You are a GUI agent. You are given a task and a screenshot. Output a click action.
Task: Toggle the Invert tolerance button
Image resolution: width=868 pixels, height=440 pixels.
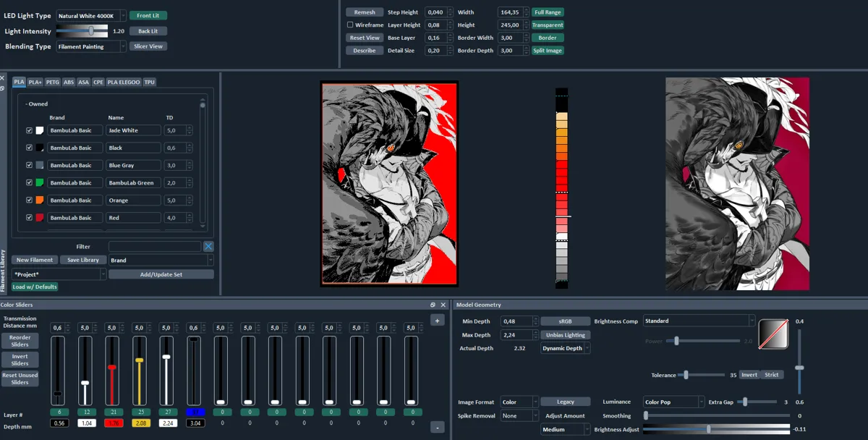pyautogui.click(x=749, y=375)
